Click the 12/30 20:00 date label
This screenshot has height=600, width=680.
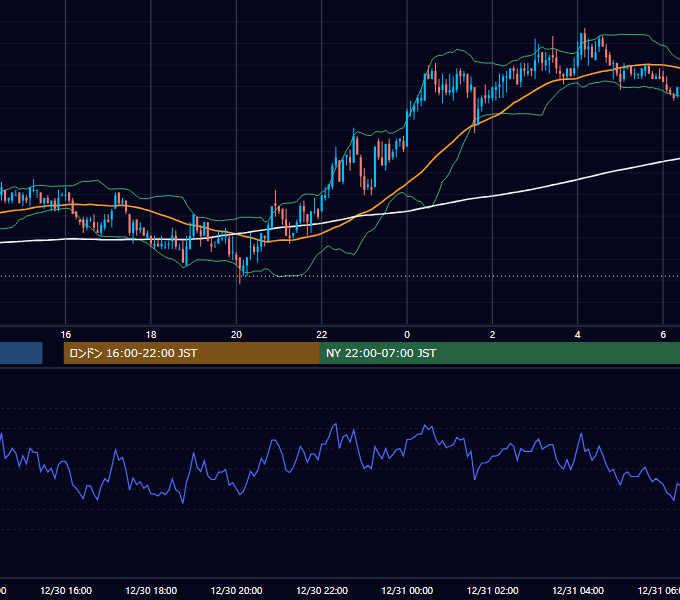coord(236,590)
